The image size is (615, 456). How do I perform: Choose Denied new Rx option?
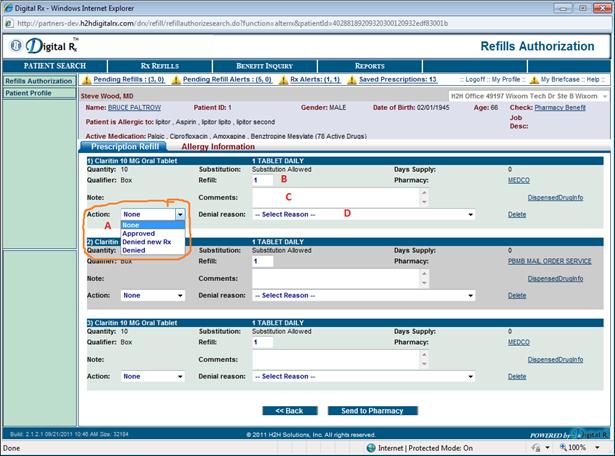point(146,241)
